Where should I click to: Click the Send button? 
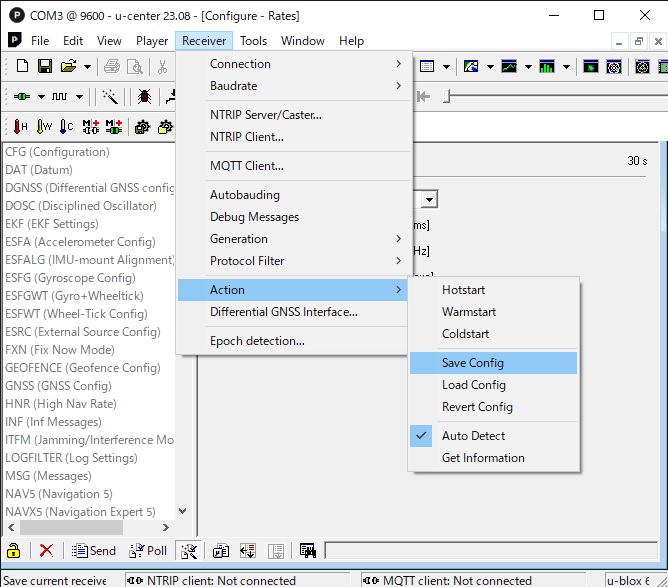point(93,551)
